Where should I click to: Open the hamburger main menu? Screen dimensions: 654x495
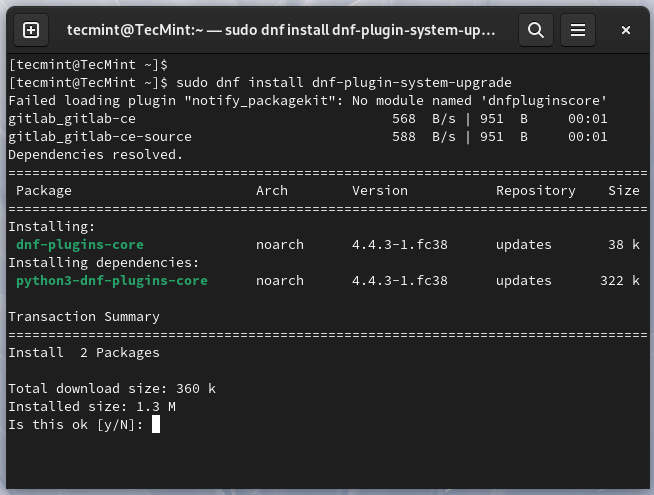(578, 30)
